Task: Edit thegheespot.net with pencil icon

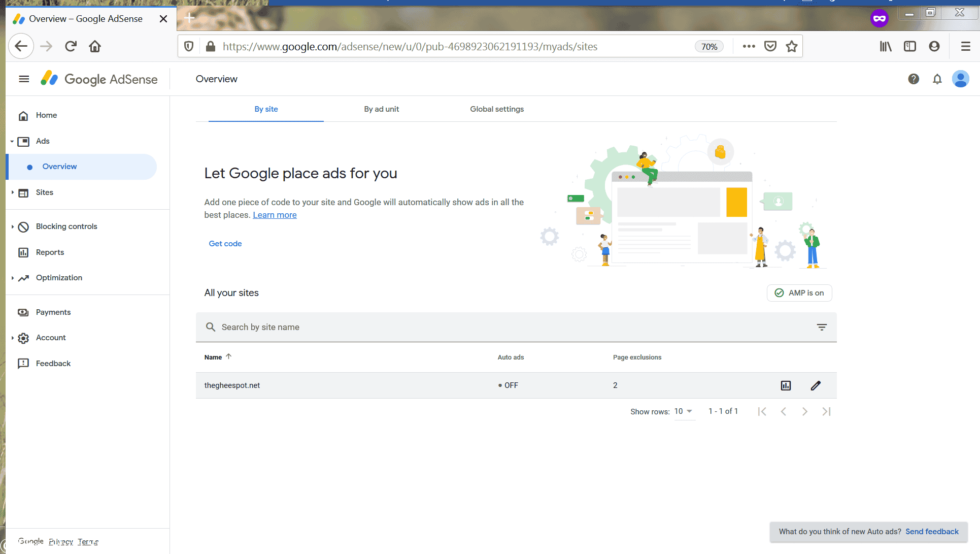Action: coord(816,385)
